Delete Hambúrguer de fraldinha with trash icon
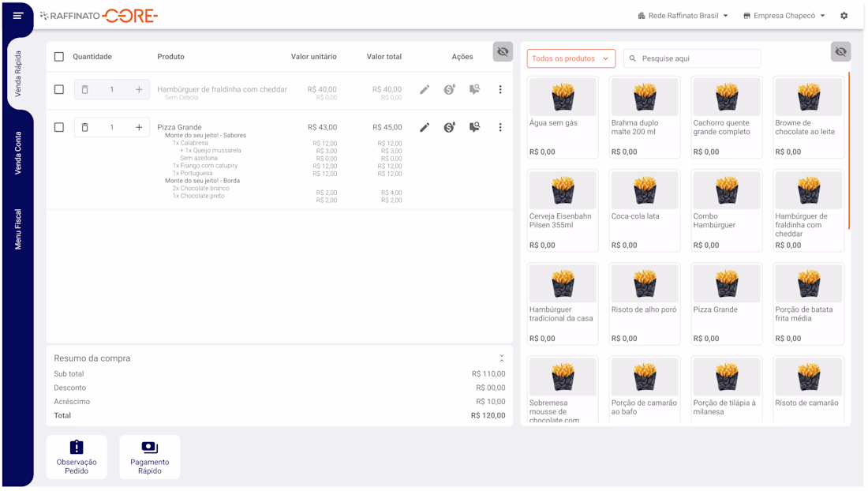868x491 pixels. 84,89
